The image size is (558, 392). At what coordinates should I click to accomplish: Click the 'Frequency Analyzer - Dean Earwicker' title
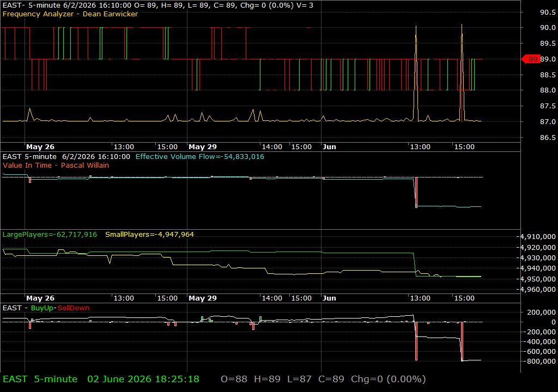coord(70,14)
